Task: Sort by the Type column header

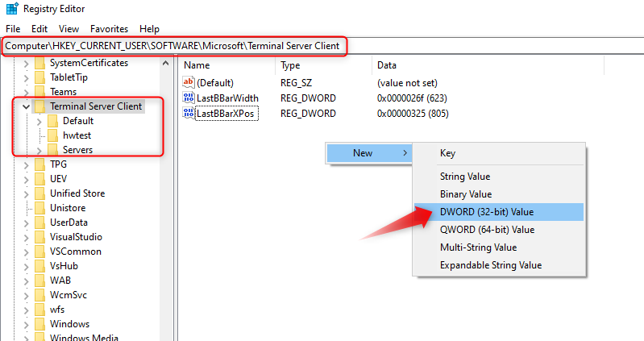Action: point(324,65)
